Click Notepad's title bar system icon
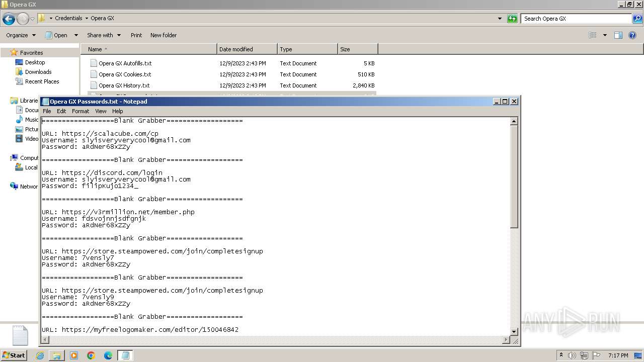The image size is (644, 362). coord(45,102)
